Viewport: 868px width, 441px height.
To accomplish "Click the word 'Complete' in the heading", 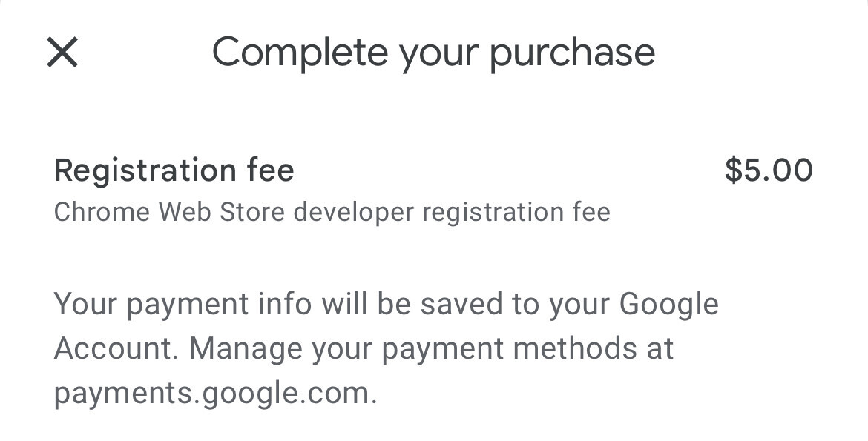I will click(x=300, y=52).
